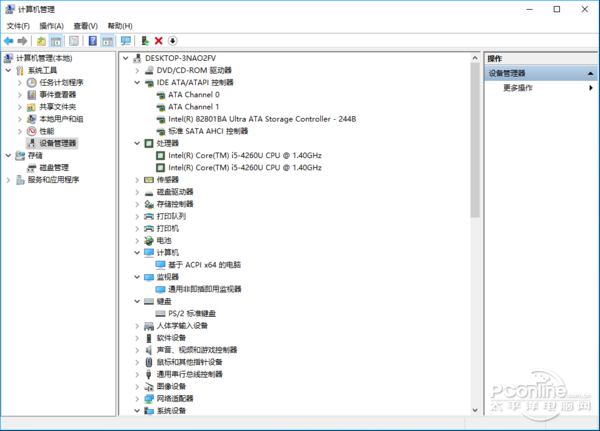Select ATA Channel 0 device
Image resolution: width=600 pixels, height=431 pixels.
click(194, 95)
